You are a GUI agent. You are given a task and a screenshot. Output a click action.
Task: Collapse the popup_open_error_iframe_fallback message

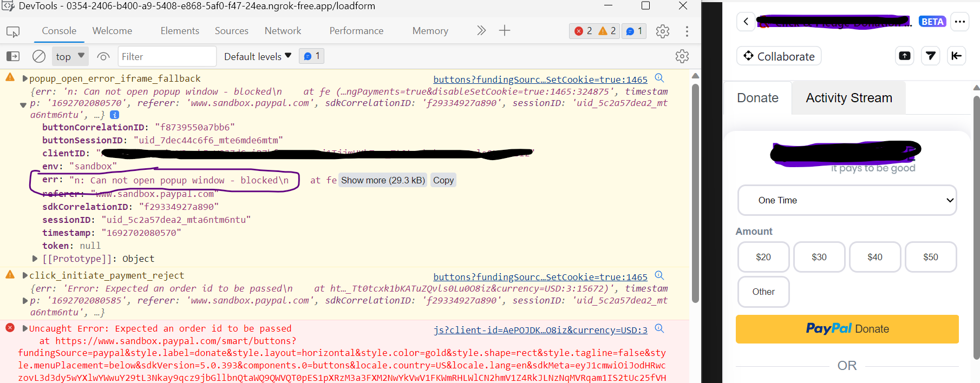click(25, 78)
